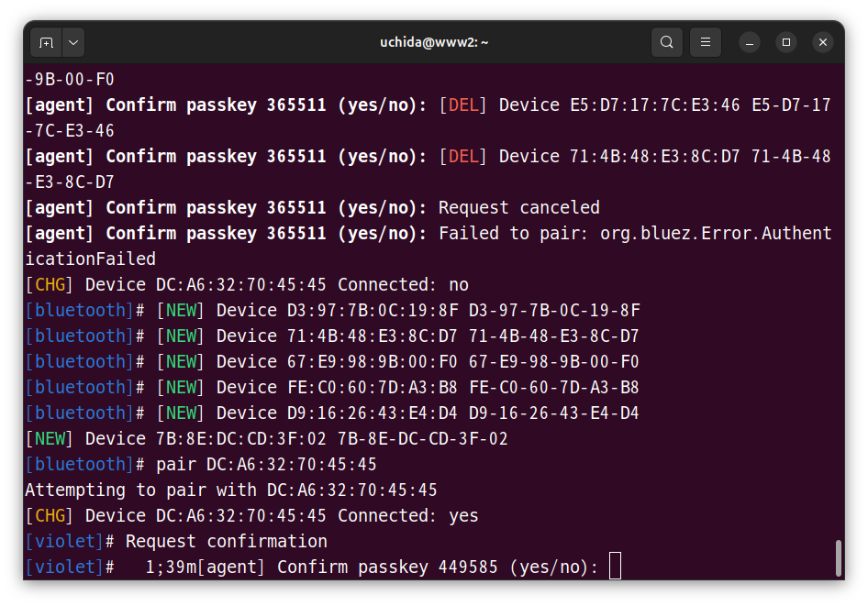
Task: Click 'pair DC:A6:32:70:45:45' command text
Action: 266,465
